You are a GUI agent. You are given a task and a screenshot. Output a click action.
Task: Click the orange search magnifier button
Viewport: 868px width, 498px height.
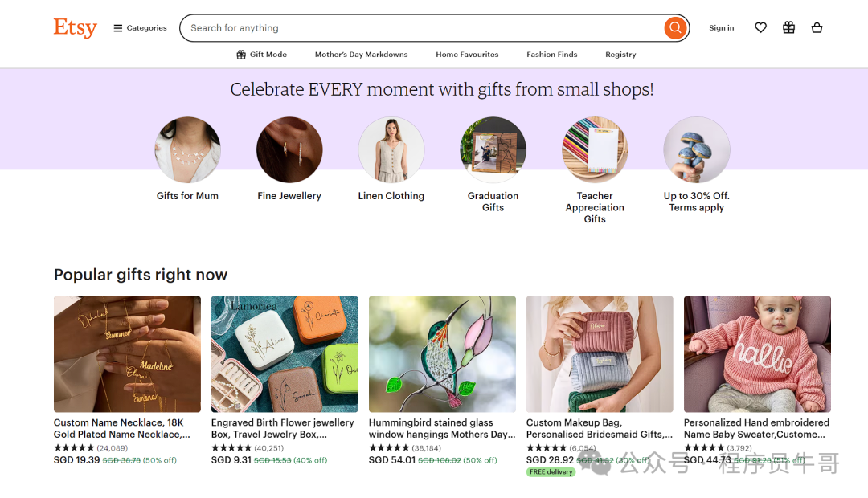point(675,28)
